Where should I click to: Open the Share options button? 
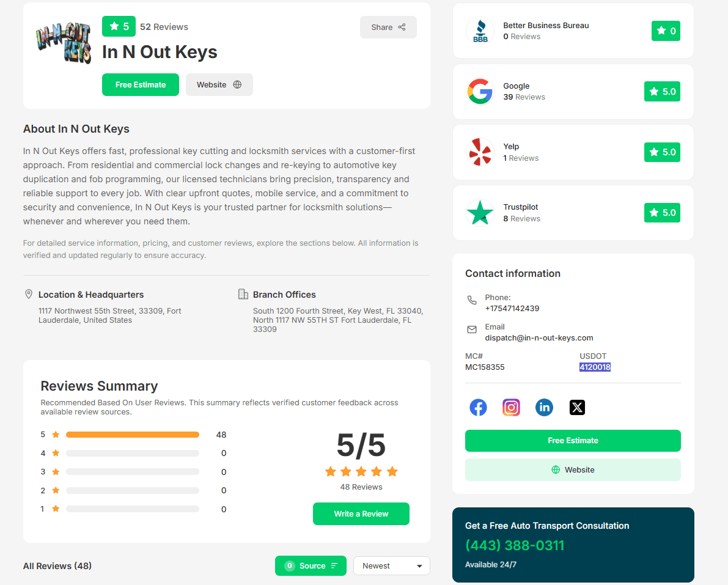pos(388,28)
